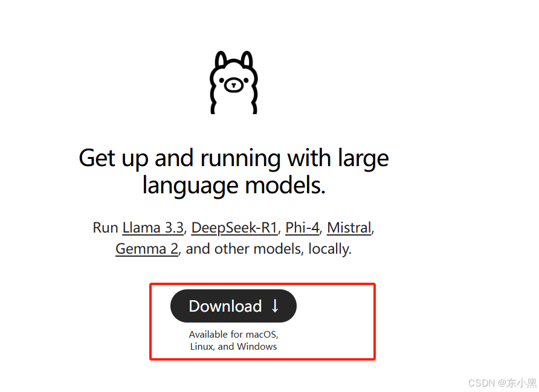Click the llama logo's right ear
The width and height of the screenshot is (539, 392).
click(x=247, y=59)
